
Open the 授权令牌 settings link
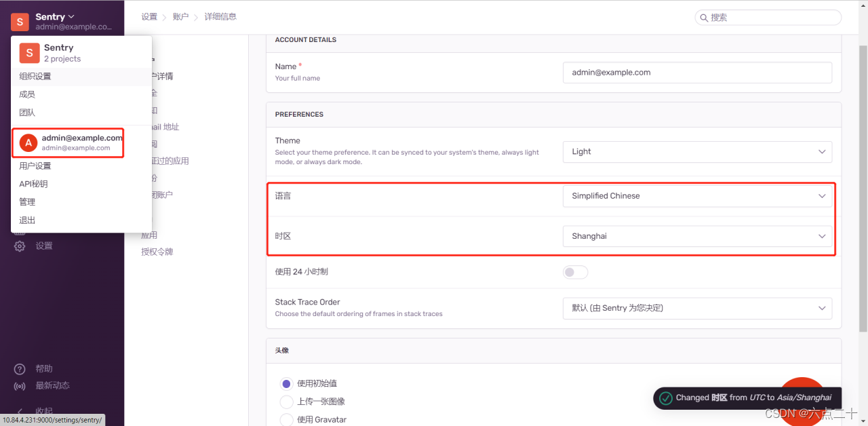click(157, 252)
